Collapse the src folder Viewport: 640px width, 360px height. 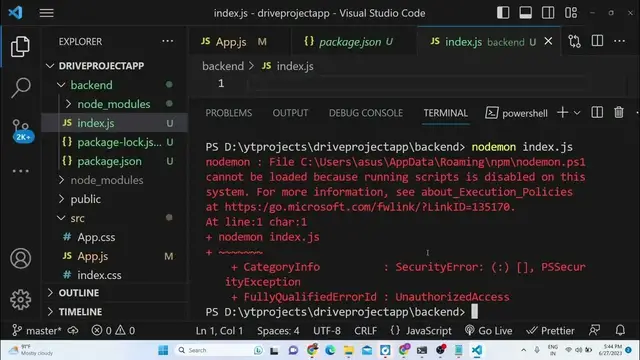coord(61,218)
